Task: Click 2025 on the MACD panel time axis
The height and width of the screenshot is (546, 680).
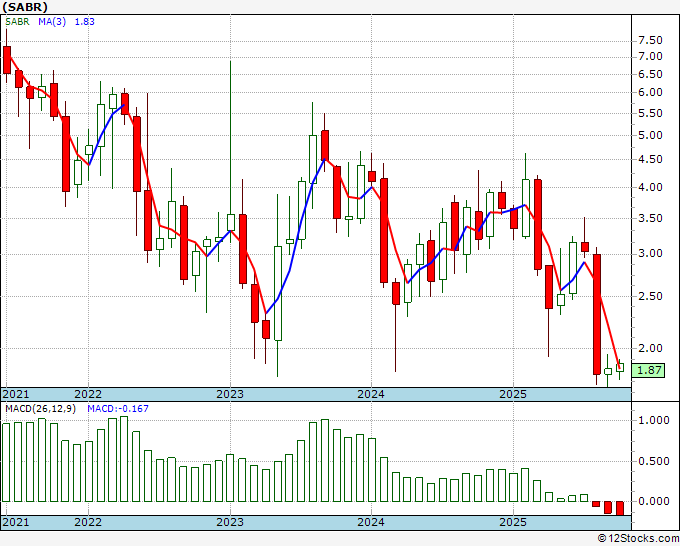Action: 513,522
